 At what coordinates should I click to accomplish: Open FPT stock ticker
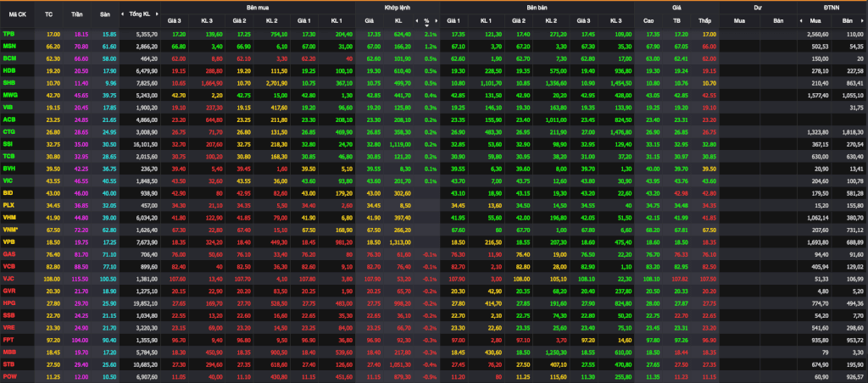pos(8,338)
